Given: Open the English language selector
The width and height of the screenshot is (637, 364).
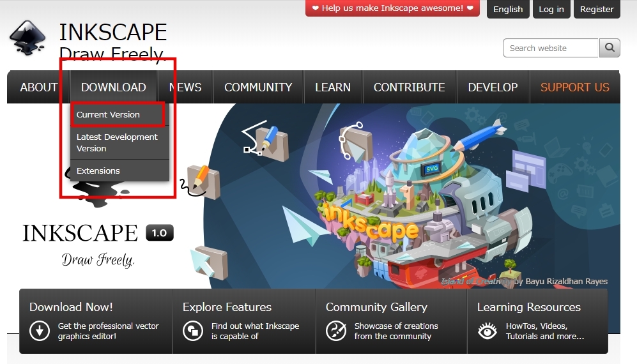Looking at the screenshot, I should click(508, 9).
